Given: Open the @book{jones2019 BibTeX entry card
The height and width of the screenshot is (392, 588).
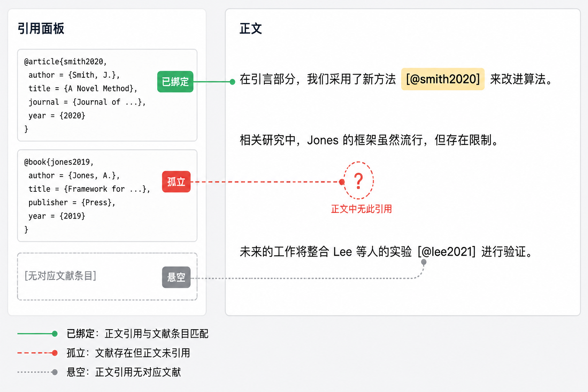Looking at the screenshot, I should coord(107,196).
